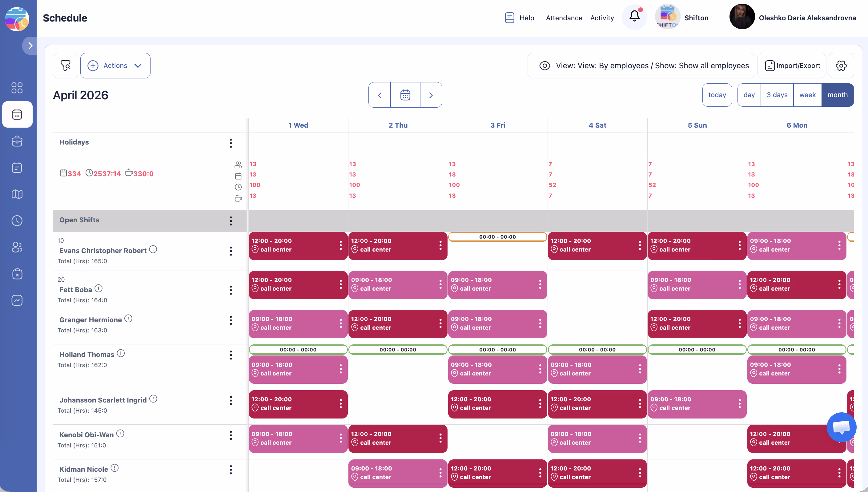Expand the Actions dropdown
This screenshot has height=492, width=868.
[115, 65]
